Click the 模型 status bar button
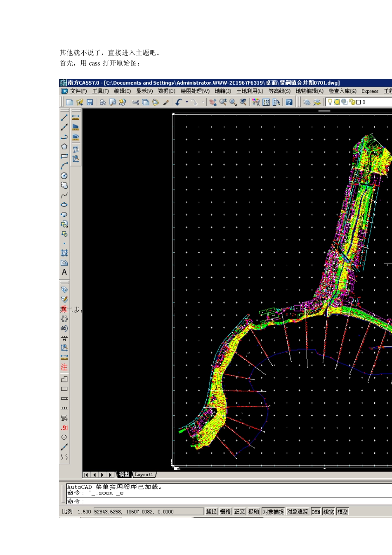The height and width of the screenshot is (555, 392). pyautogui.click(x=342, y=512)
